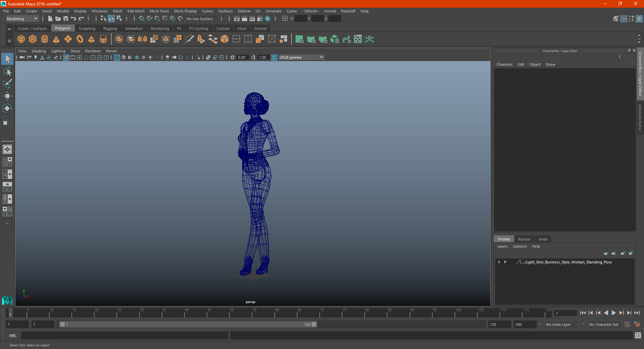Toggle smooth shade all in viewport
Image resolution: width=644 pixels, height=349 pixels.
click(x=123, y=57)
